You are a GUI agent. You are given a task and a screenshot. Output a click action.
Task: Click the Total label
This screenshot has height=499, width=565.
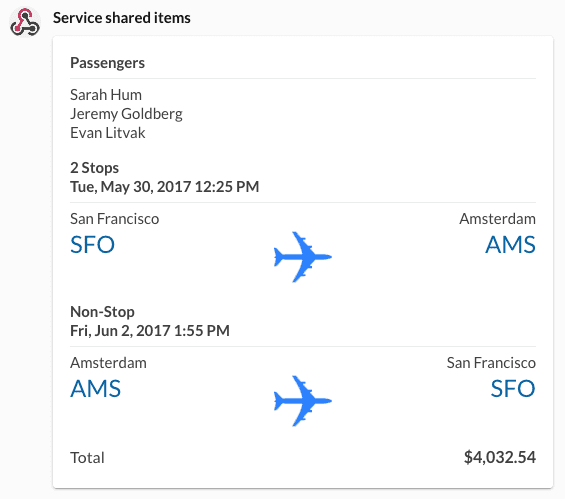tap(87, 458)
